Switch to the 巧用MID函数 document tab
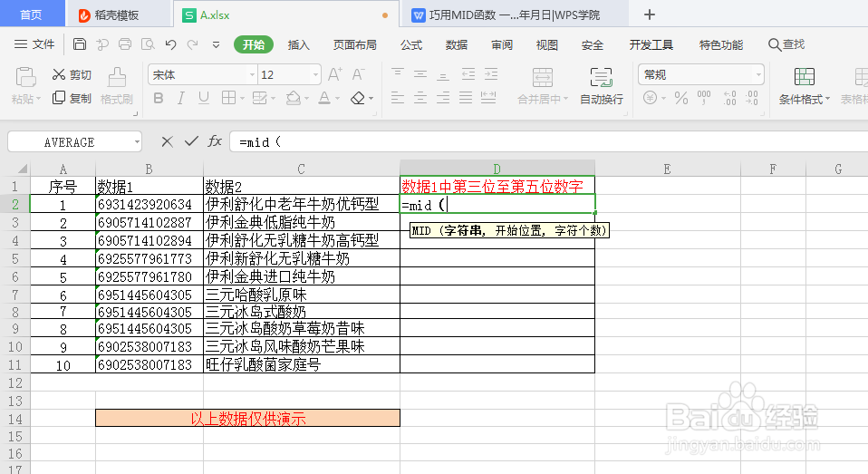This screenshot has width=868, height=474. pos(513,15)
